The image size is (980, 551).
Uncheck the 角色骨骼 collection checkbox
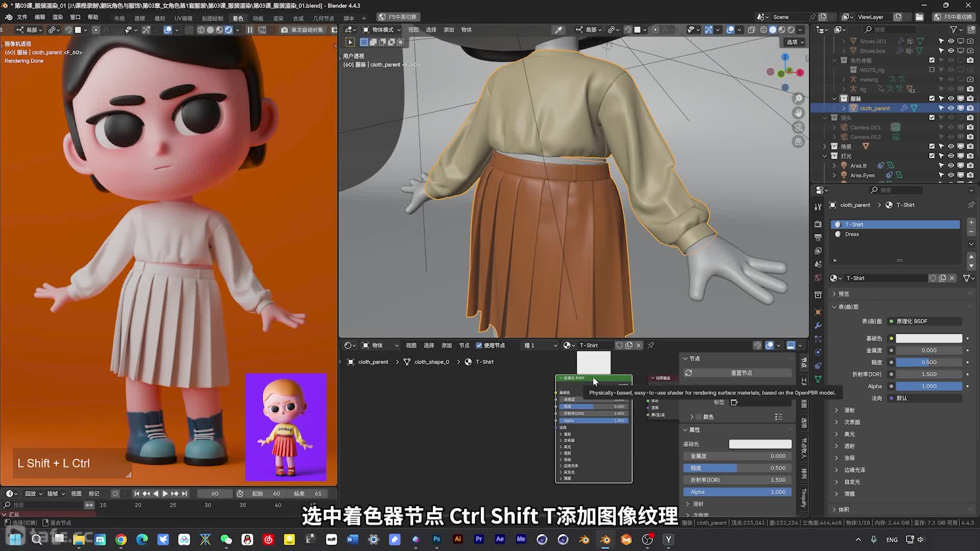[x=932, y=60]
